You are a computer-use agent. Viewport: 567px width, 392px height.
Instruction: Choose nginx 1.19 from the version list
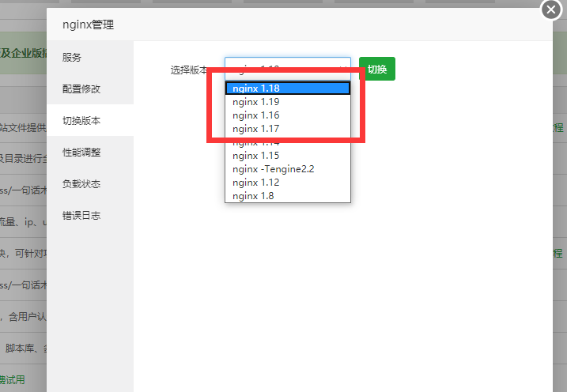pyautogui.click(x=288, y=102)
